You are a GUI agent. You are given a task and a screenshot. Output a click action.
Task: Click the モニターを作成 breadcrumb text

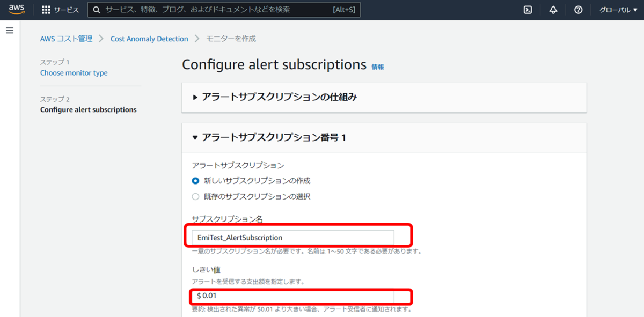point(231,39)
